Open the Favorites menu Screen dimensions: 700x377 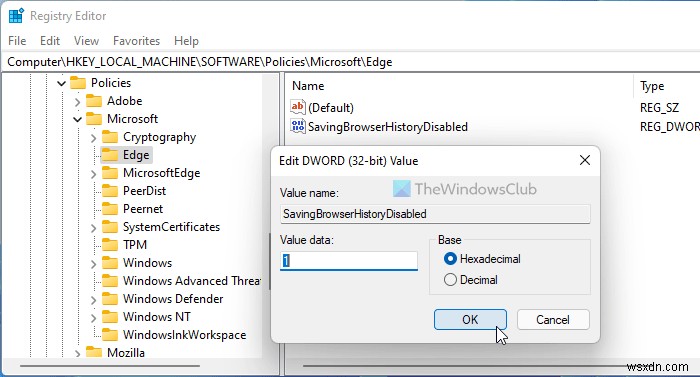(x=136, y=41)
